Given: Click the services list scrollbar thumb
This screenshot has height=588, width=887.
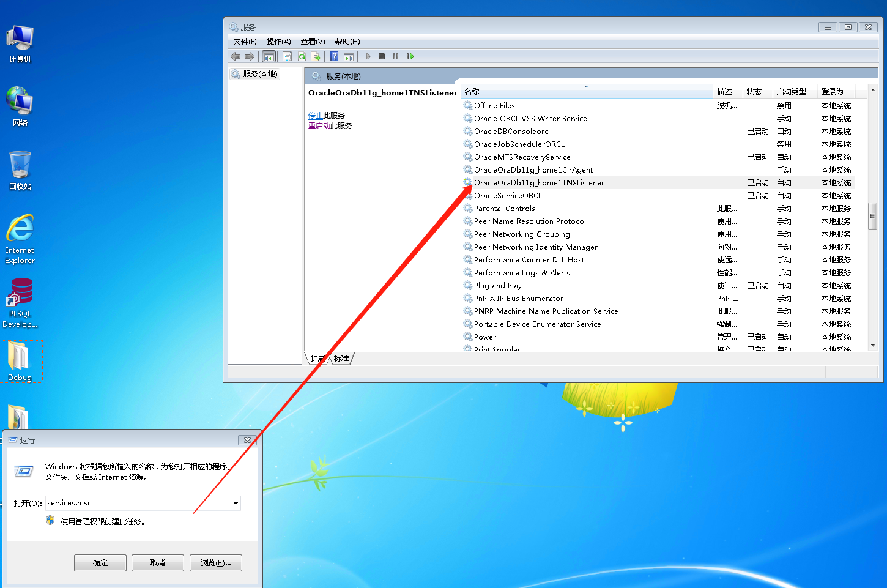Looking at the screenshot, I should pyautogui.click(x=873, y=216).
